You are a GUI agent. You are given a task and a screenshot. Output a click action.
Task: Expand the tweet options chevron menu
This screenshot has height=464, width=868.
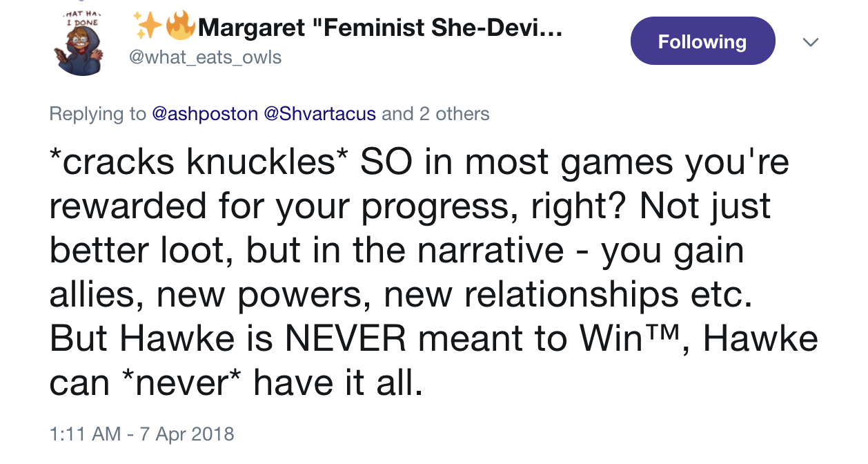(811, 42)
